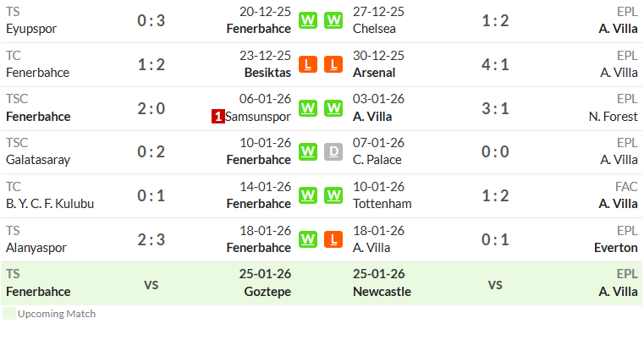The height and width of the screenshot is (340, 644).
Task: Open the B. Y. C. F. Kulubu team link
Action: click(50, 204)
